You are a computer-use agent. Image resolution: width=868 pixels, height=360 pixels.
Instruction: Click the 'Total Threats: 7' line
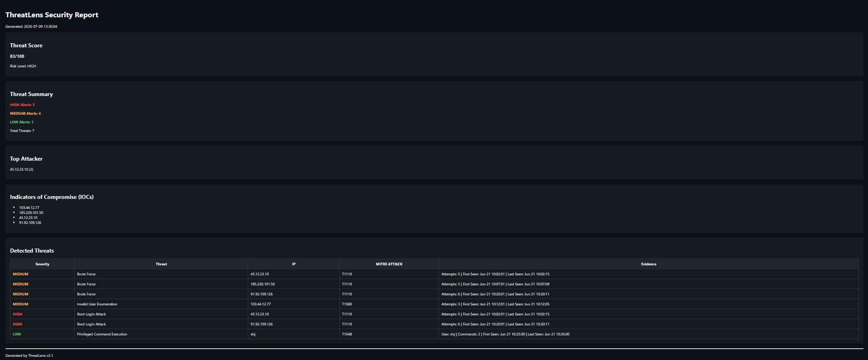click(22, 131)
